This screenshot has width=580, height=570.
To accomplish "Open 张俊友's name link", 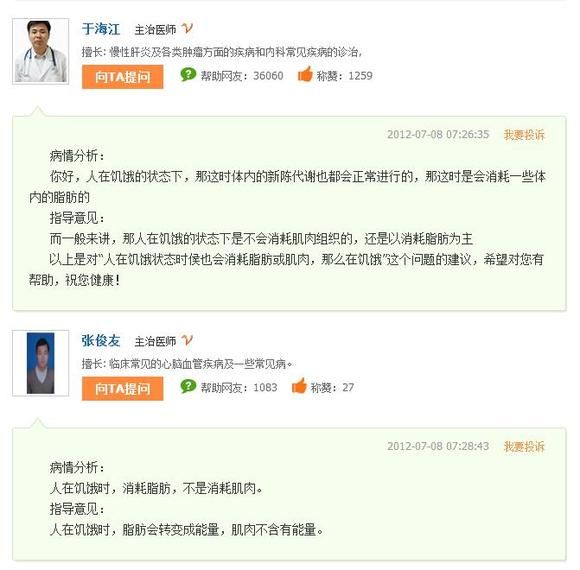I will (101, 341).
